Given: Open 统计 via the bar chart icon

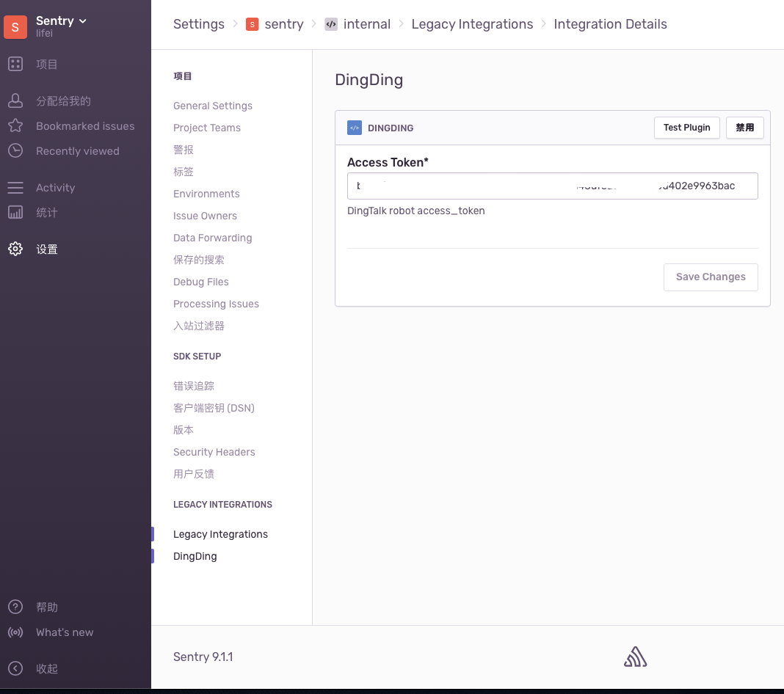Looking at the screenshot, I should click(x=15, y=212).
